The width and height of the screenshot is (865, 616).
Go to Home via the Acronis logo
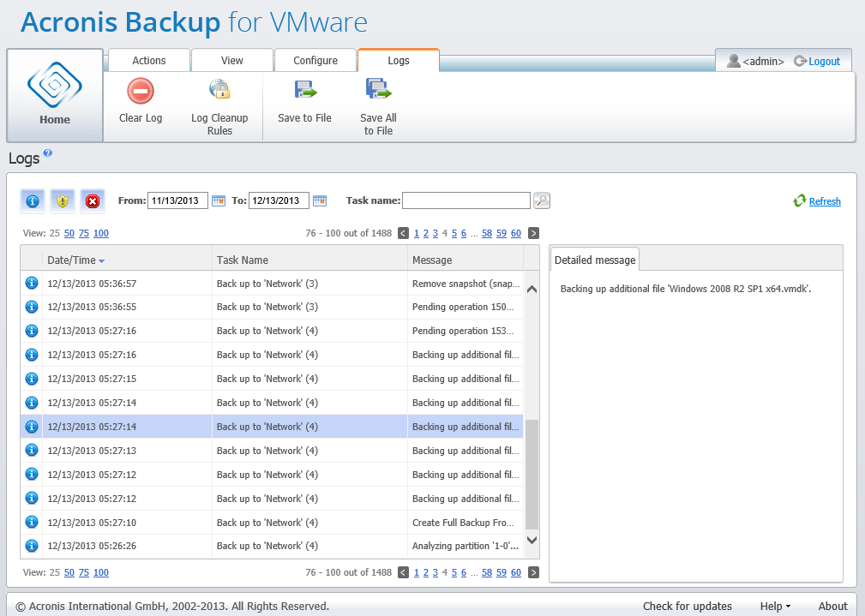[55, 85]
